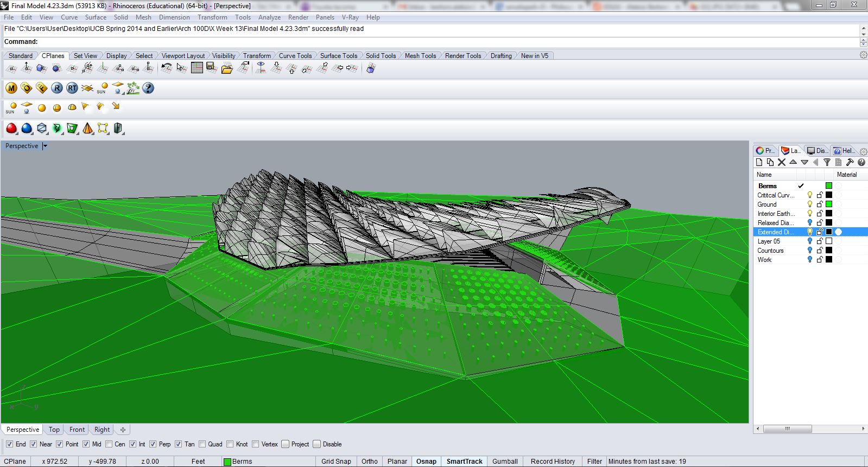Enable the Knot osnap checkbox

(230, 444)
